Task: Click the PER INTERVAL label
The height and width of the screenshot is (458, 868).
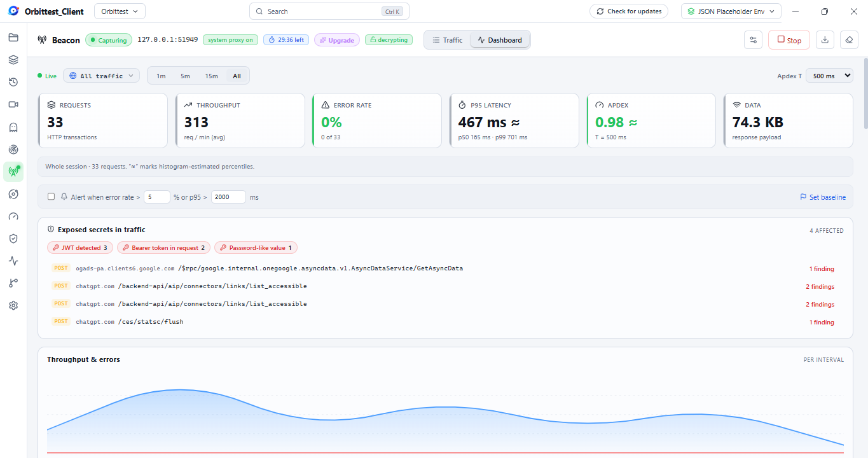Action: [824, 360]
